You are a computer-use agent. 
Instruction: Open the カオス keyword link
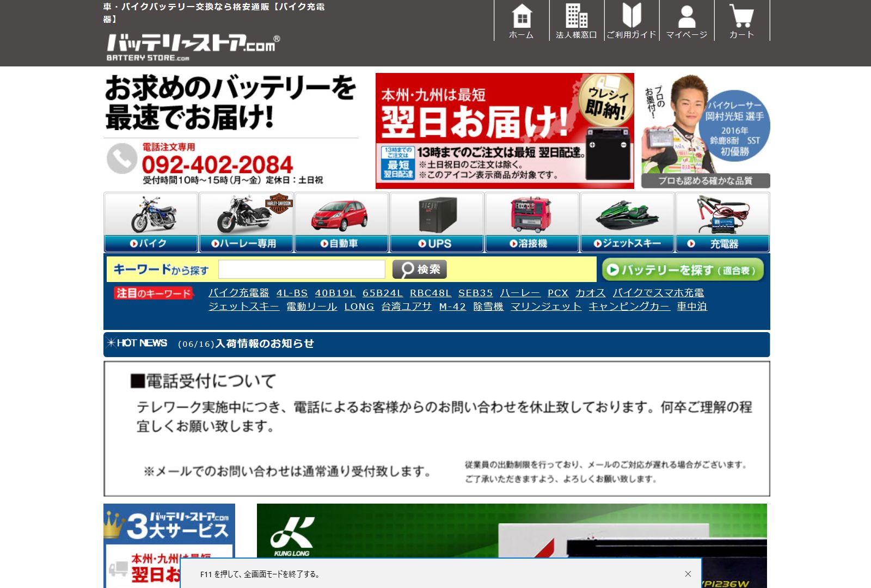tap(591, 293)
